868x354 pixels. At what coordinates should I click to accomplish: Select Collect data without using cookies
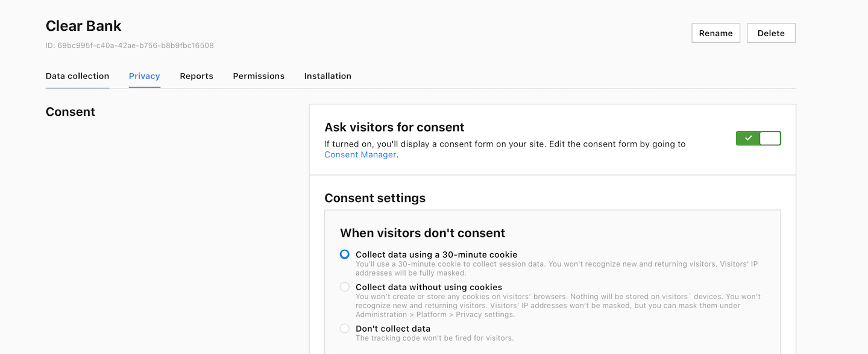tap(345, 287)
